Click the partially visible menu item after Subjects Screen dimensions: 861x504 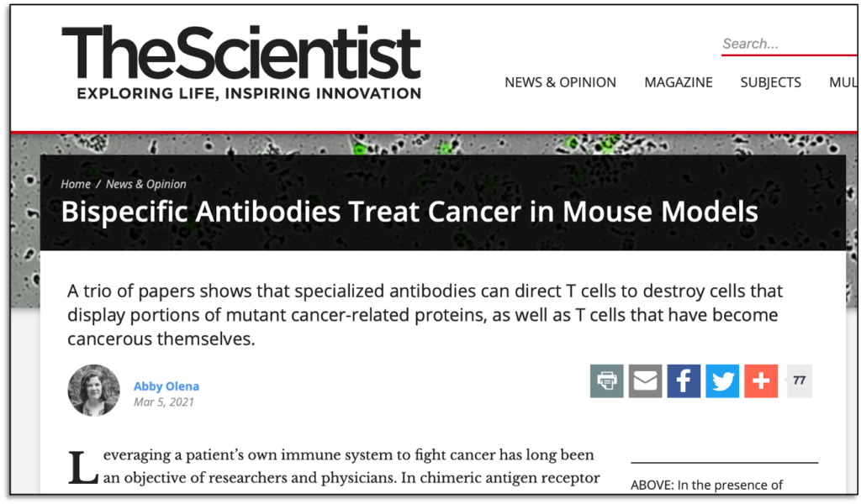(842, 82)
